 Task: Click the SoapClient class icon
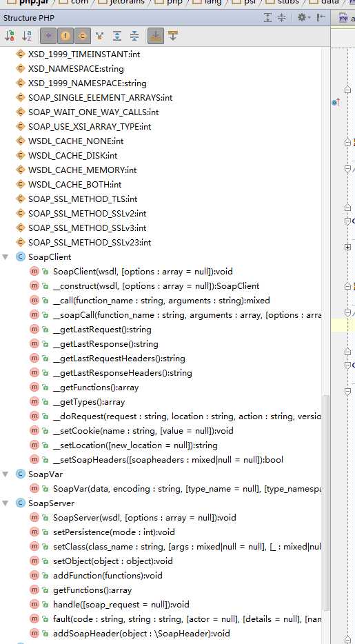(x=20, y=257)
